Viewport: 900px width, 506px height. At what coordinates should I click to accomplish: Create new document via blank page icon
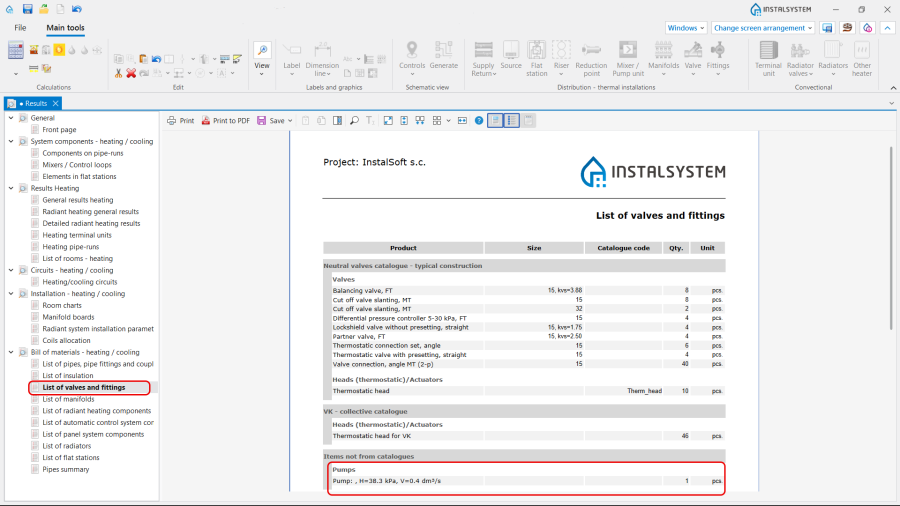[x=60, y=9]
